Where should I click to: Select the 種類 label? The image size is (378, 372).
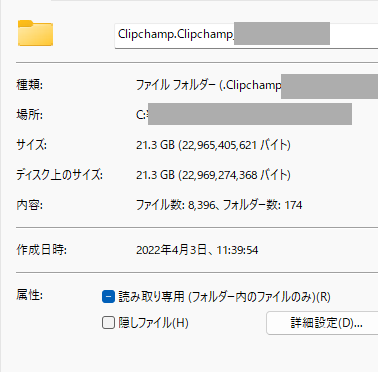[x=30, y=85]
